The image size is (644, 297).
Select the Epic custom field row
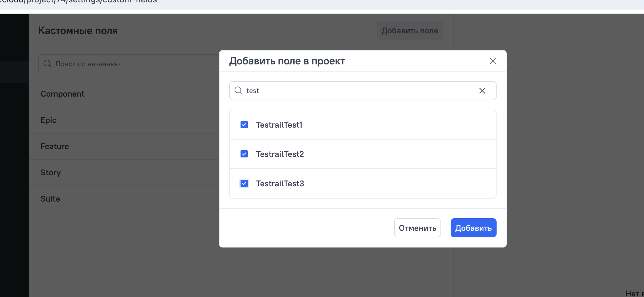point(124,120)
